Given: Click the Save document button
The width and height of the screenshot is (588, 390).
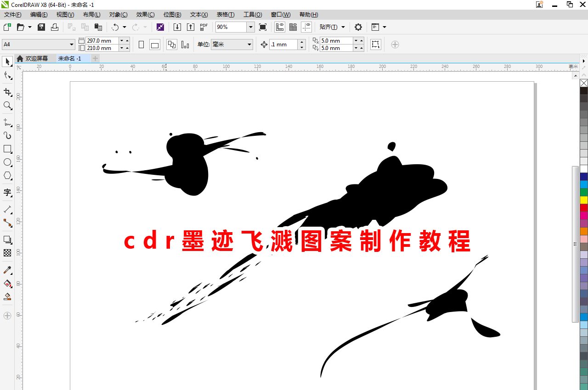Looking at the screenshot, I should pyautogui.click(x=41, y=27).
